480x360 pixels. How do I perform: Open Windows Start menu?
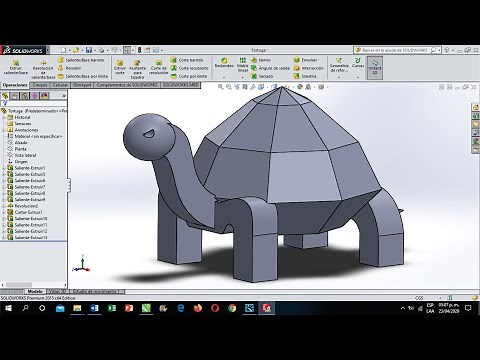tap(8, 308)
